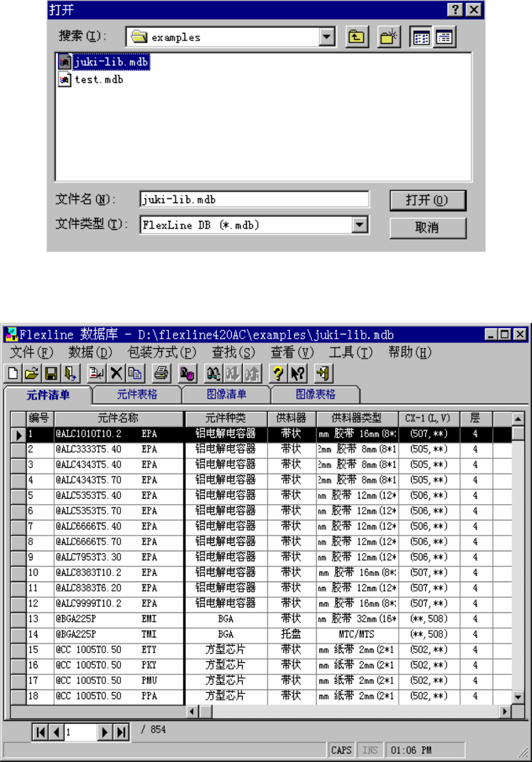Go to the first record with navigator button
Image resolution: width=532 pixels, height=762 pixels.
[41, 732]
